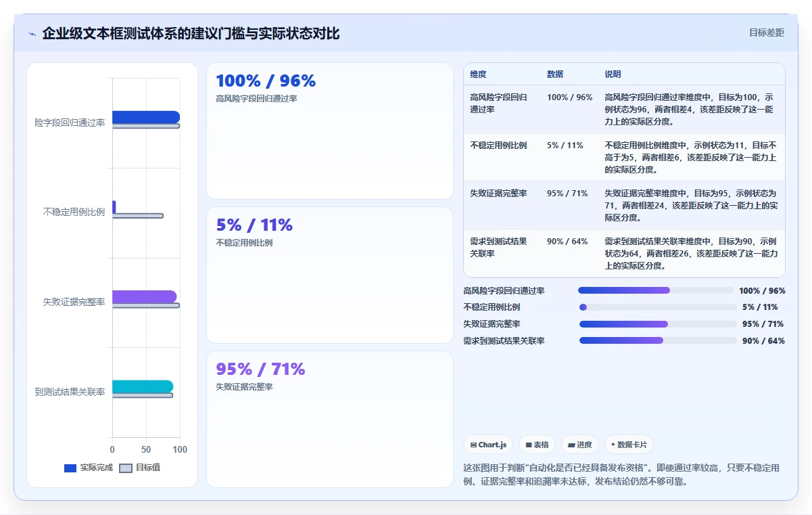Image resolution: width=812 pixels, height=515 pixels.
Task: Select the 数据卡片 chip
Action: click(x=629, y=445)
